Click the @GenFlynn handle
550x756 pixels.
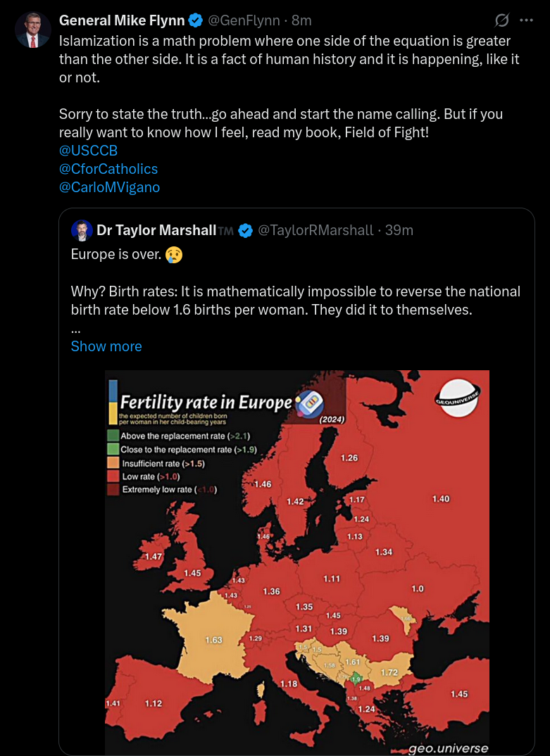[244, 20]
